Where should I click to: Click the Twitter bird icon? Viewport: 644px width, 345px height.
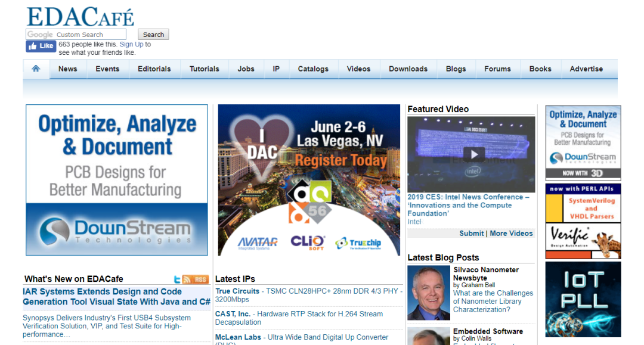[x=177, y=279]
